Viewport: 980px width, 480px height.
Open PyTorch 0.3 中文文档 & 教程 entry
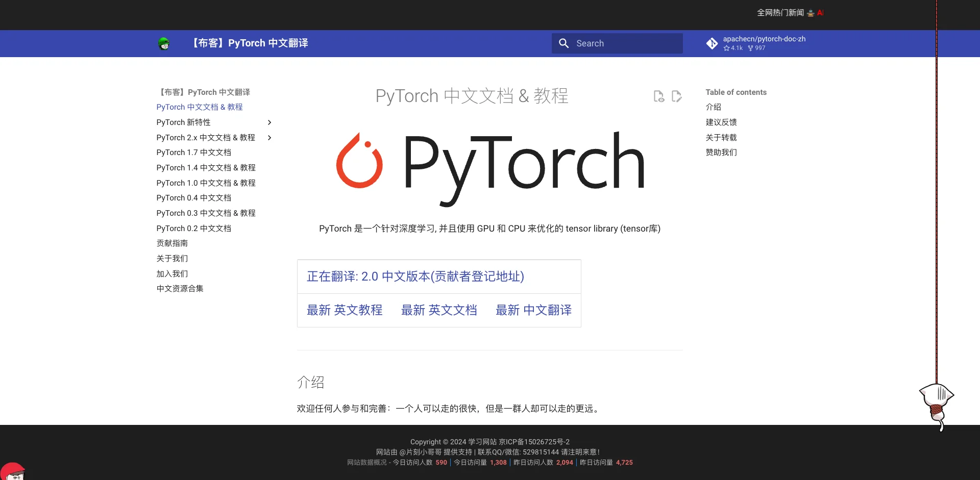coord(206,213)
